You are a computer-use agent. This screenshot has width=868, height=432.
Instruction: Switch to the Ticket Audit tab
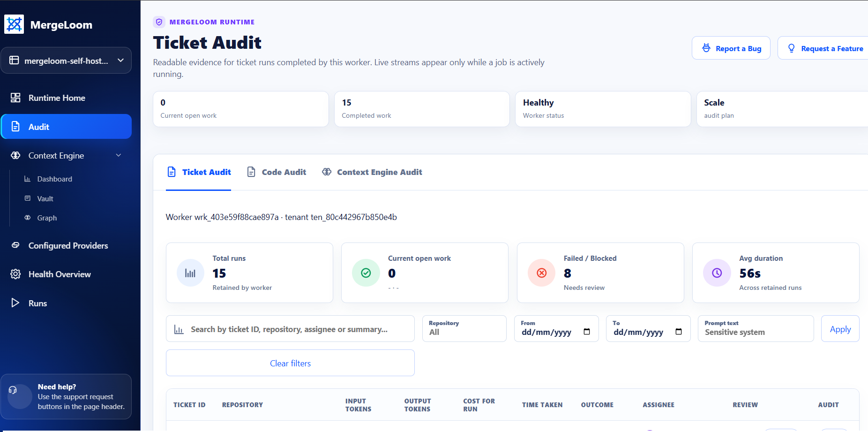click(199, 172)
